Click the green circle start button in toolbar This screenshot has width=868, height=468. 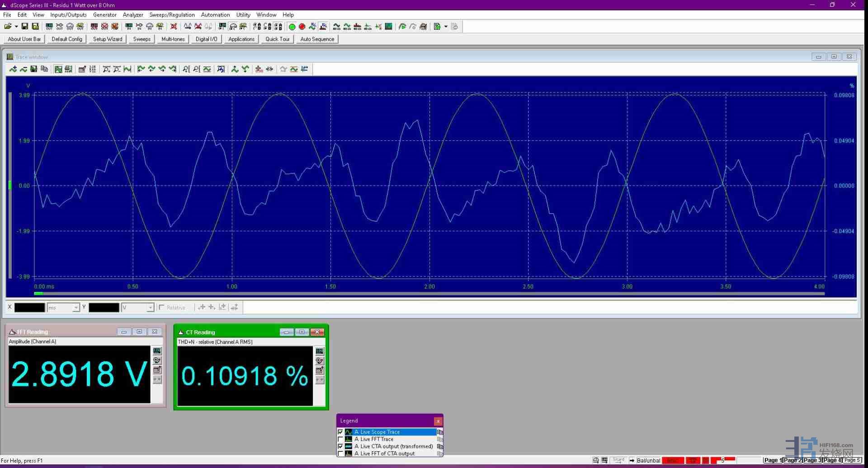(292, 27)
